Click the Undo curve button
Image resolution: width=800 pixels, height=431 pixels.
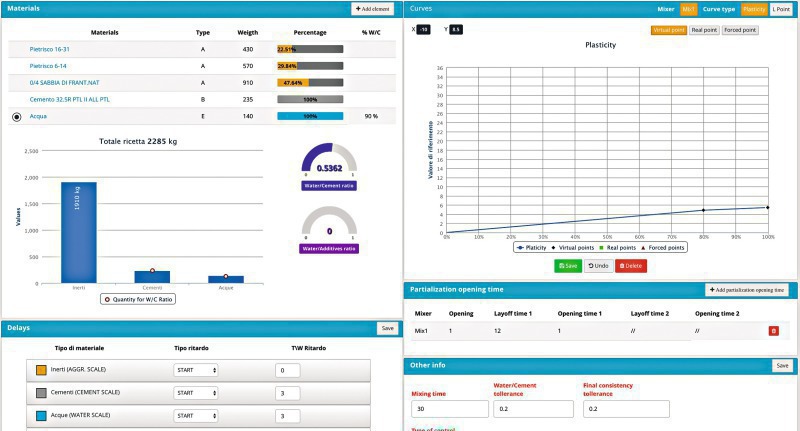[x=598, y=266]
